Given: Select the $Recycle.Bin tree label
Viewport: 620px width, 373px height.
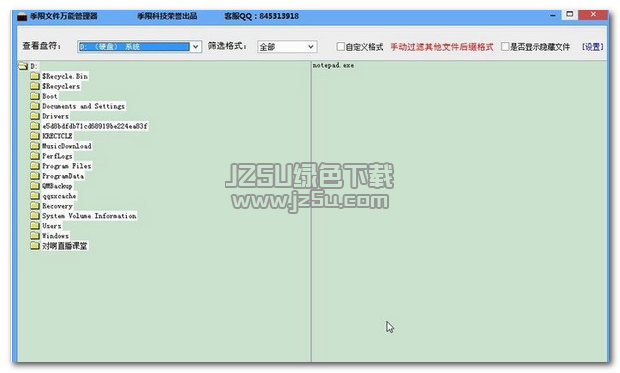Looking at the screenshot, I should tap(65, 76).
